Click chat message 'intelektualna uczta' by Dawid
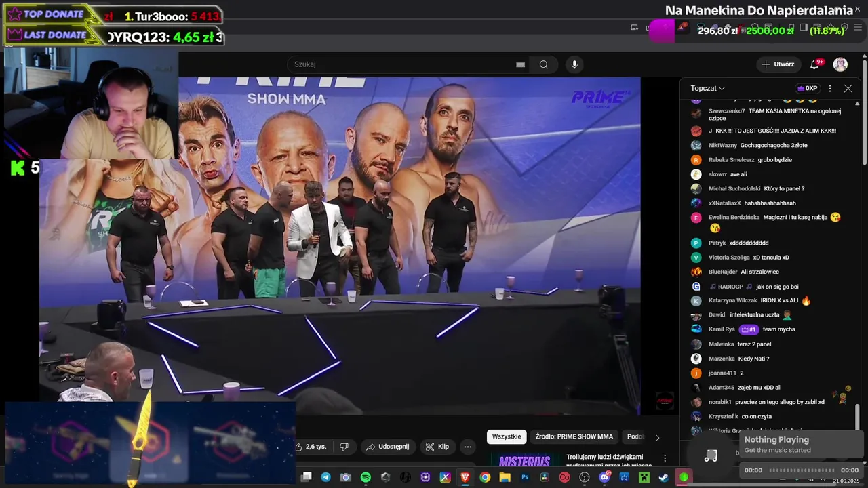The height and width of the screenshot is (488, 868). click(754, 315)
